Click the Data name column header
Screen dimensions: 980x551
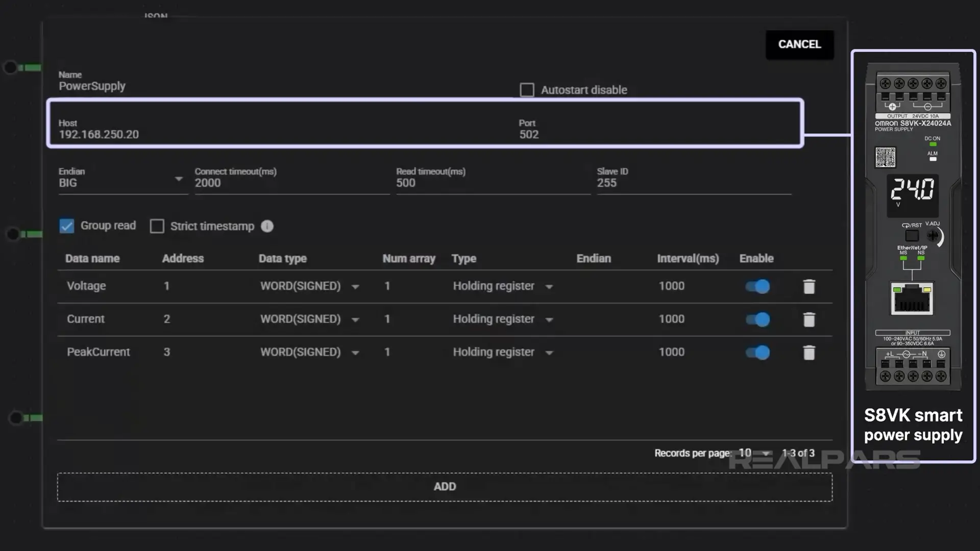click(92, 259)
